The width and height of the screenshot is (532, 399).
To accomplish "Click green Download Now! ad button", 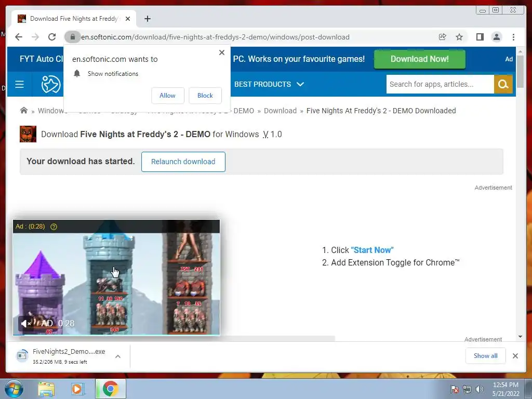I will point(420,59).
